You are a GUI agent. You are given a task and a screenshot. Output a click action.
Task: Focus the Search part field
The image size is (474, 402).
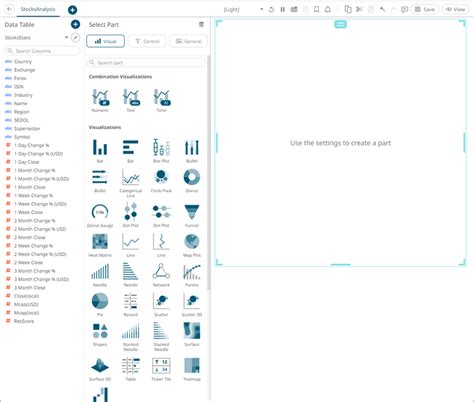pyautogui.click(x=146, y=63)
